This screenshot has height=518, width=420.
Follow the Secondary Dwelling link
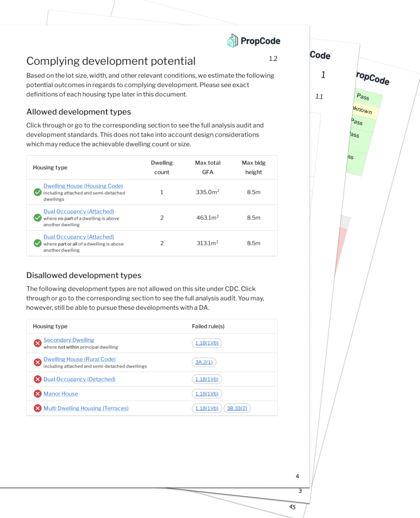point(68,340)
